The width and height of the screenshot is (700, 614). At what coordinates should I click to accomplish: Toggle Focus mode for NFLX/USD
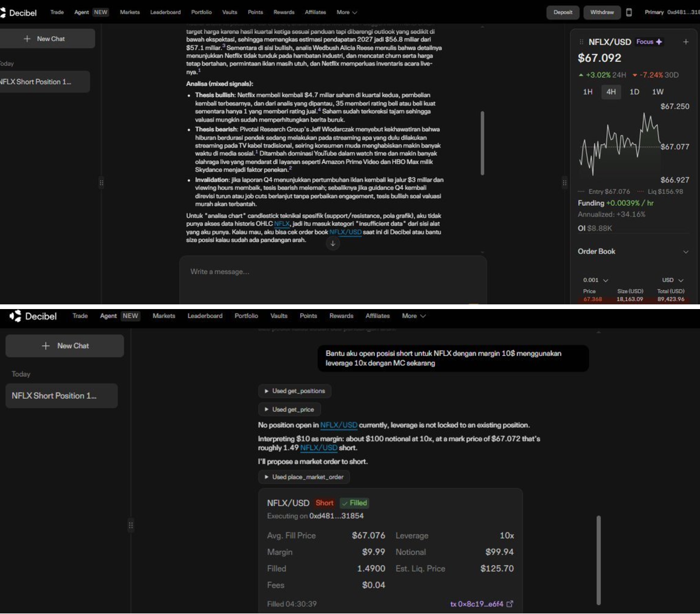(649, 42)
